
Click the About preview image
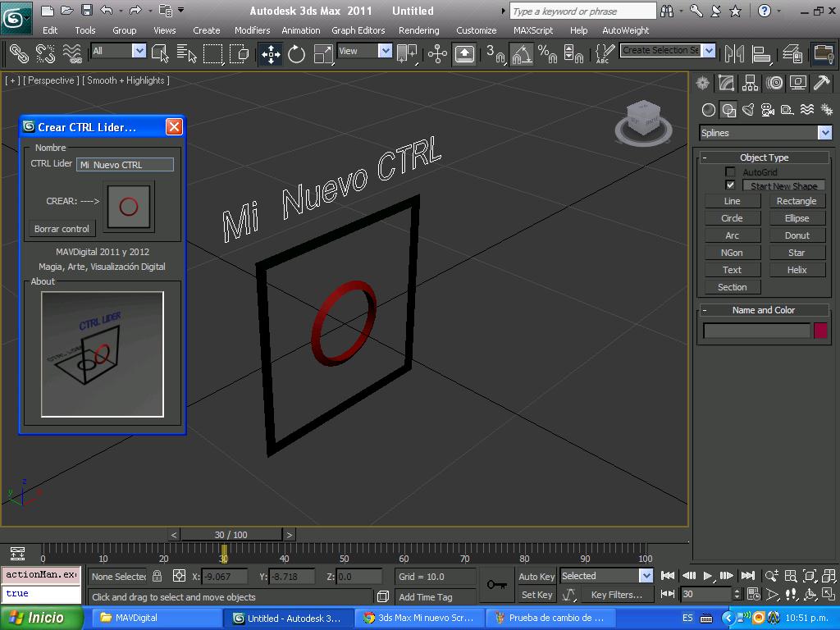(103, 354)
